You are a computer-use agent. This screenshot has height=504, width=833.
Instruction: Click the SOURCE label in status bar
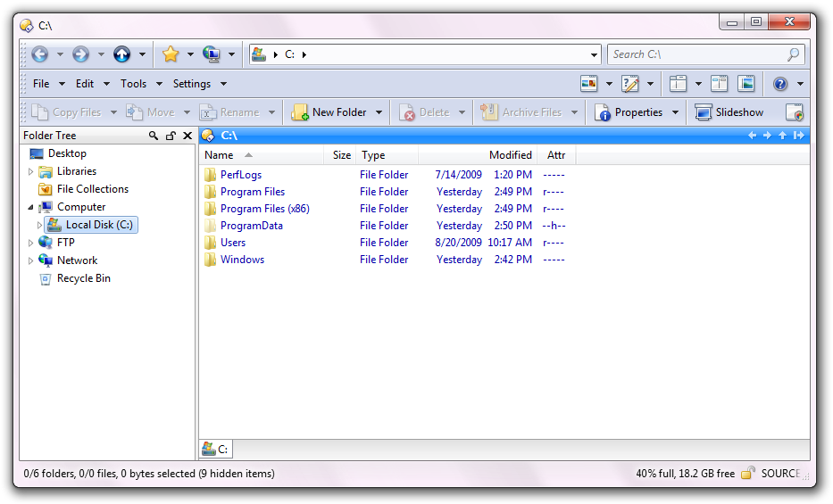tap(780, 474)
